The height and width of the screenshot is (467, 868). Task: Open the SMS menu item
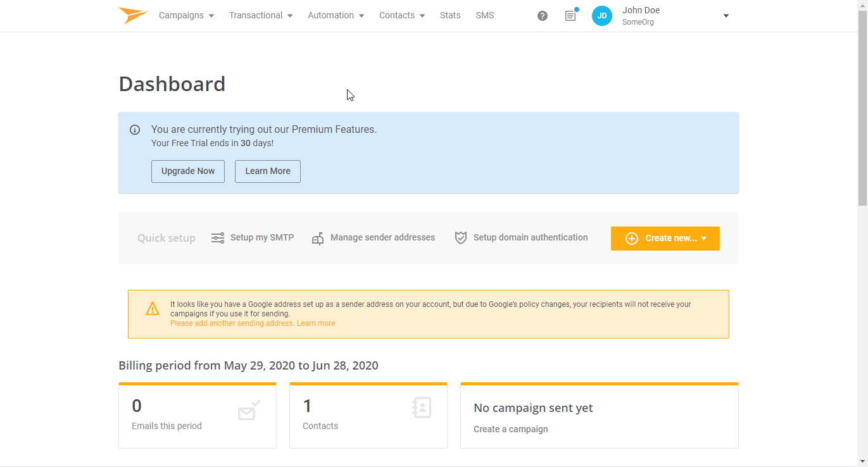(484, 15)
